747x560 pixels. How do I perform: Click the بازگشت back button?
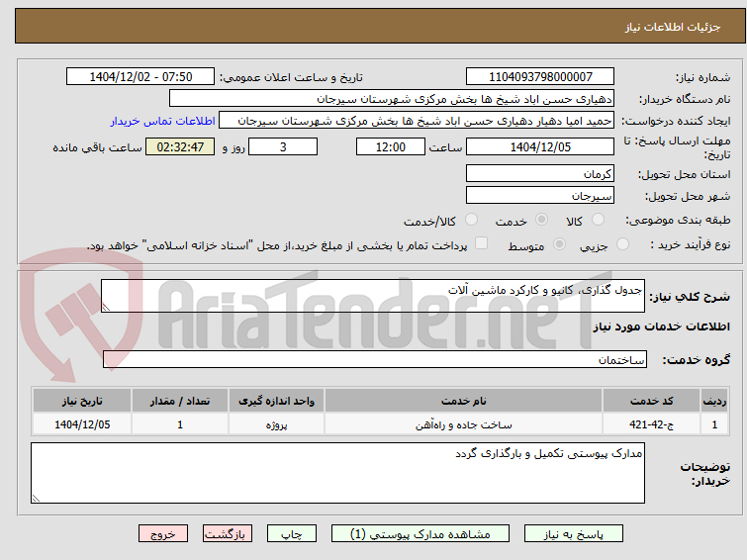click(228, 534)
